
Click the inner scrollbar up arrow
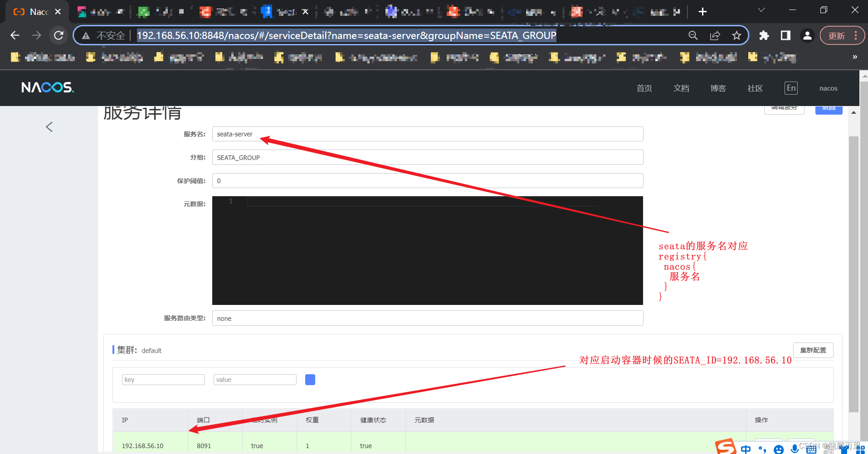854,112
